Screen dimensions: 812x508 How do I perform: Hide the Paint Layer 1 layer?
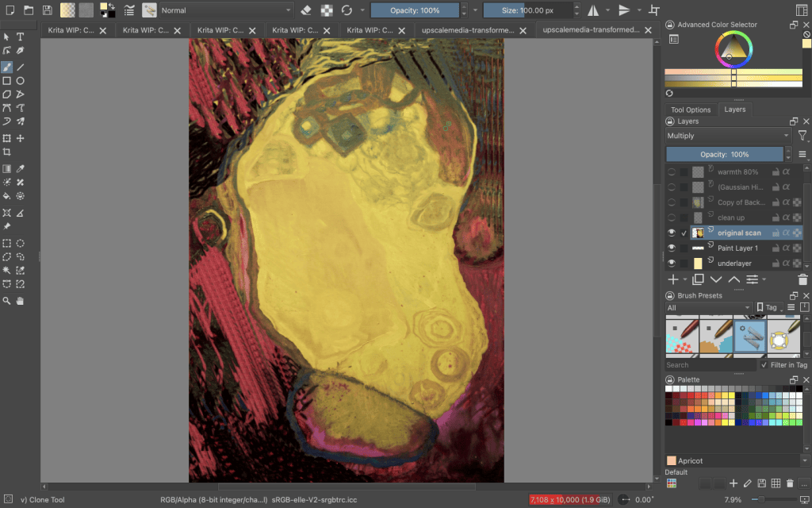(x=672, y=248)
